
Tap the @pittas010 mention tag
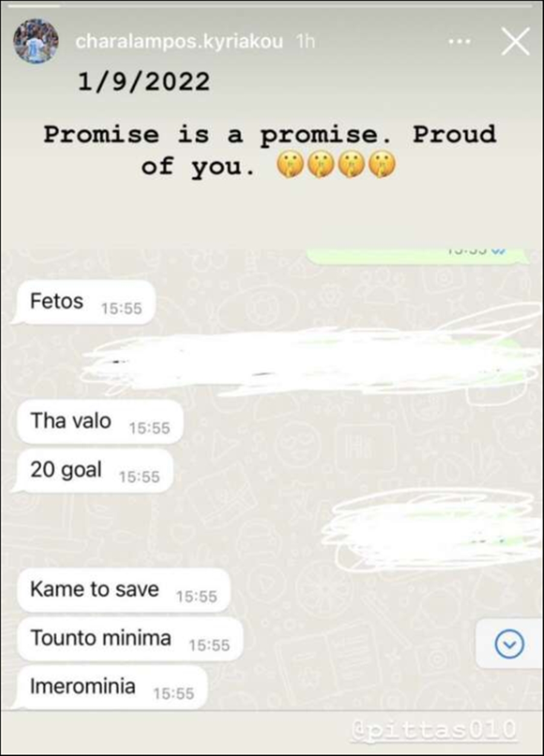pyautogui.click(x=433, y=729)
